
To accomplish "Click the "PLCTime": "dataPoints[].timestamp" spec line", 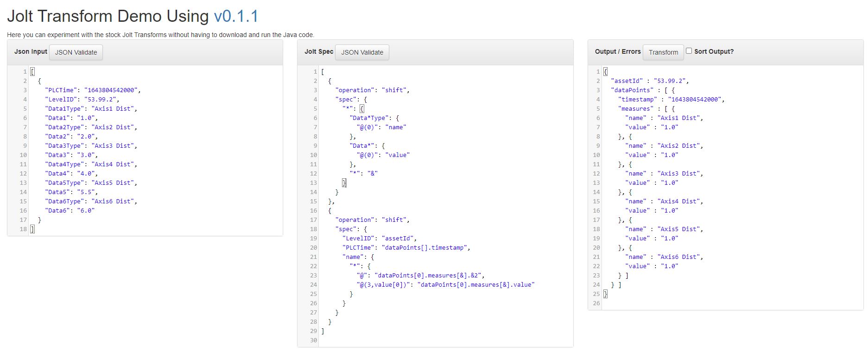I will point(406,248).
